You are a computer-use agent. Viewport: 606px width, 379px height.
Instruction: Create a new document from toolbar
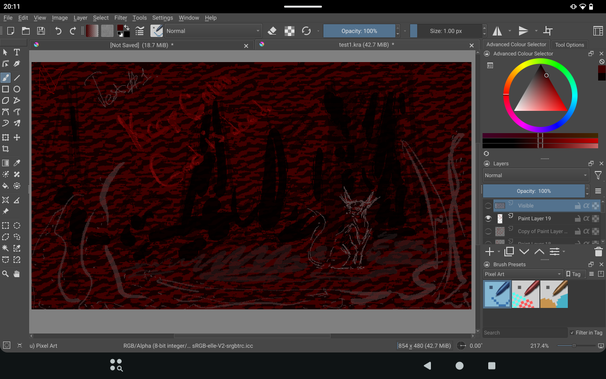(x=10, y=31)
